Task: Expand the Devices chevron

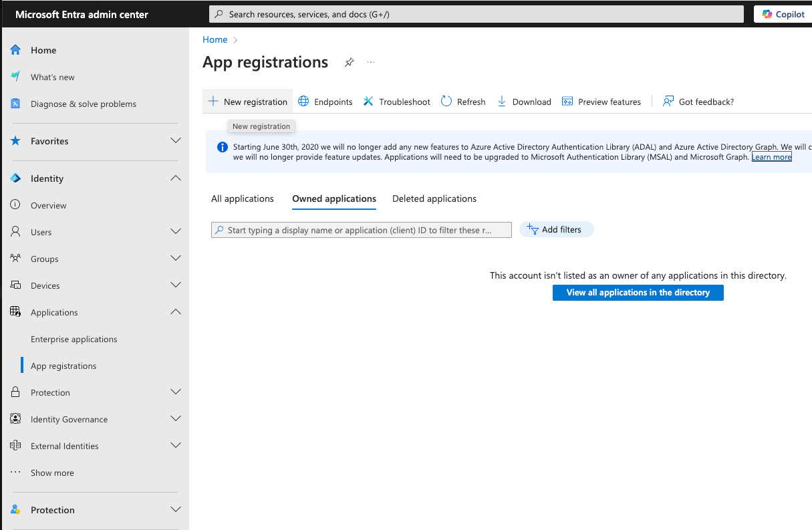Action: tap(176, 285)
